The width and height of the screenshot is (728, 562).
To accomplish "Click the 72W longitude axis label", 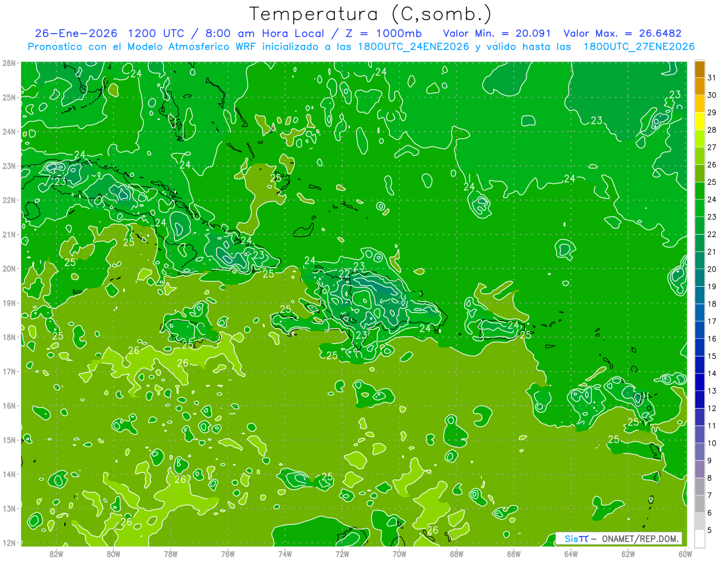I will (x=342, y=554).
